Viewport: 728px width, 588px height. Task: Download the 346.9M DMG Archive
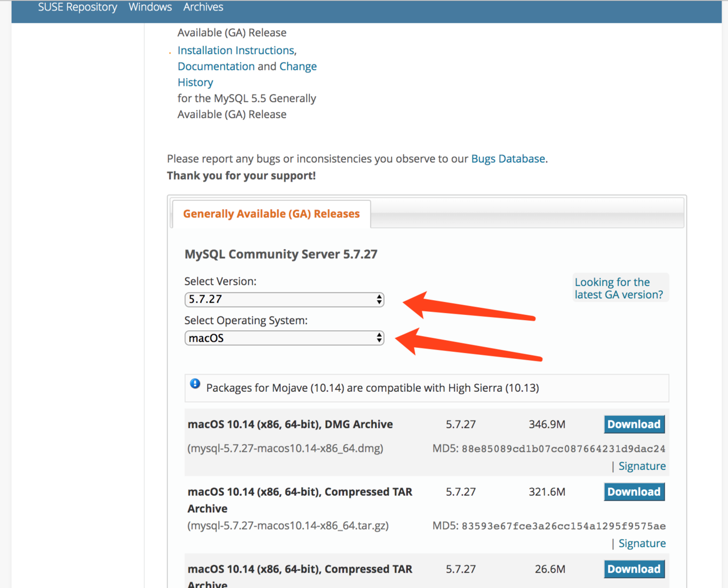634,424
